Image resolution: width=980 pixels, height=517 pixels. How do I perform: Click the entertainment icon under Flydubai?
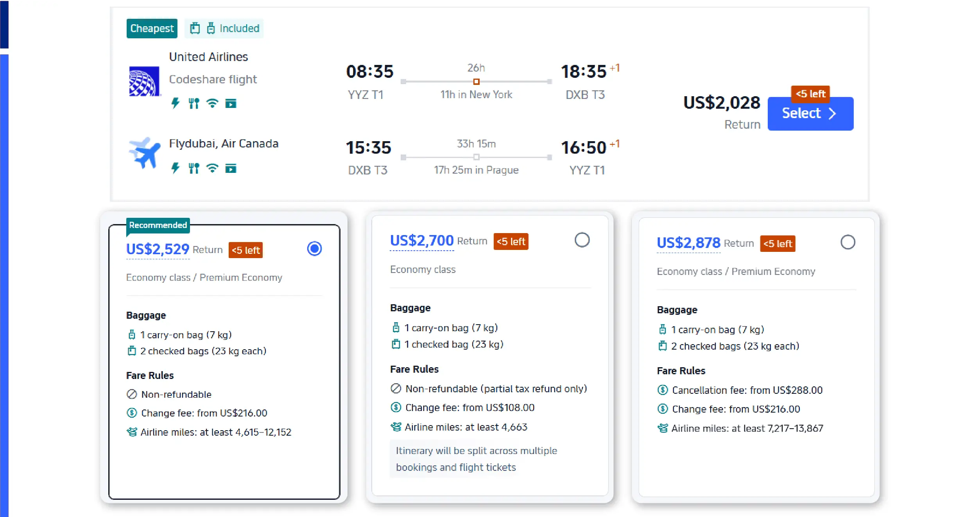click(x=231, y=168)
